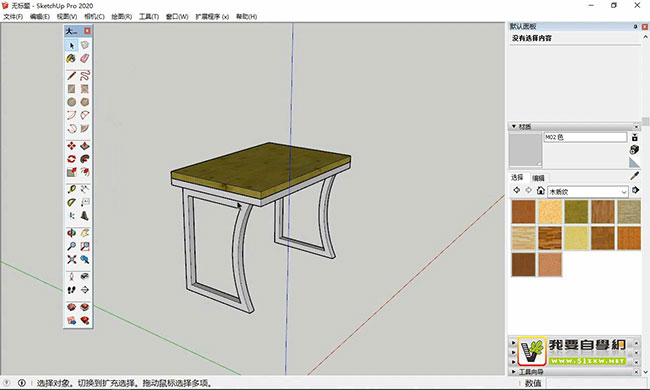Screen dimensions: 650x390
Task: Select the Line pencil tool
Action: (x=71, y=76)
